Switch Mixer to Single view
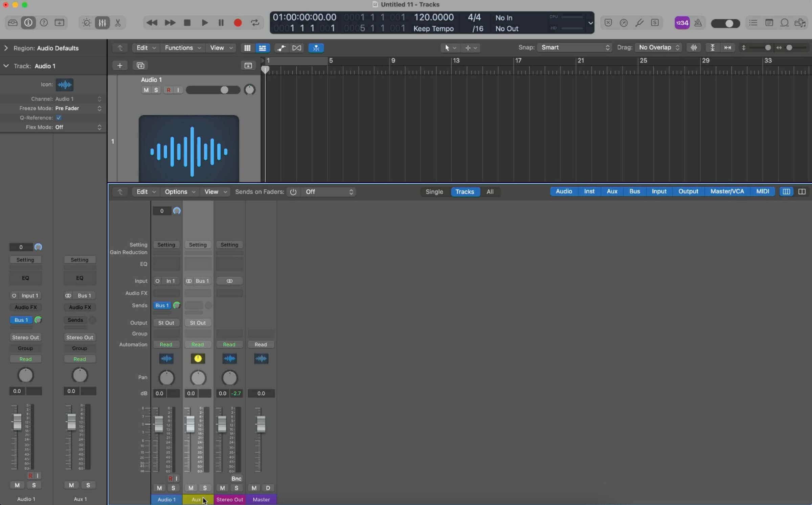 coord(434,192)
